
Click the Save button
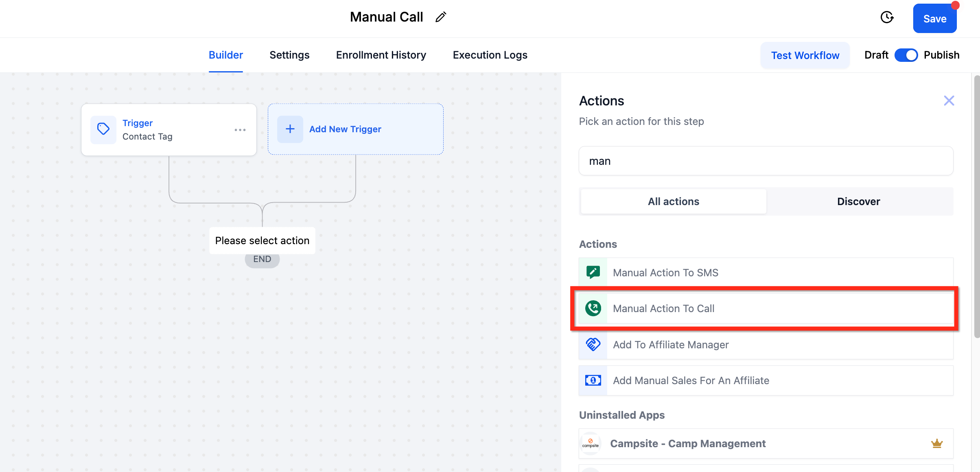pyautogui.click(x=934, y=18)
